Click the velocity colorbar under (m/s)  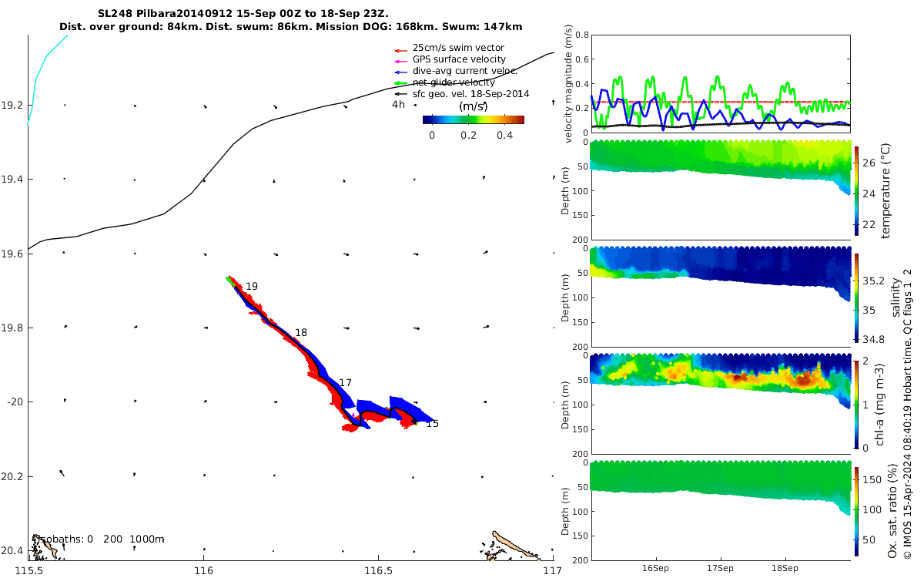pos(474,119)
